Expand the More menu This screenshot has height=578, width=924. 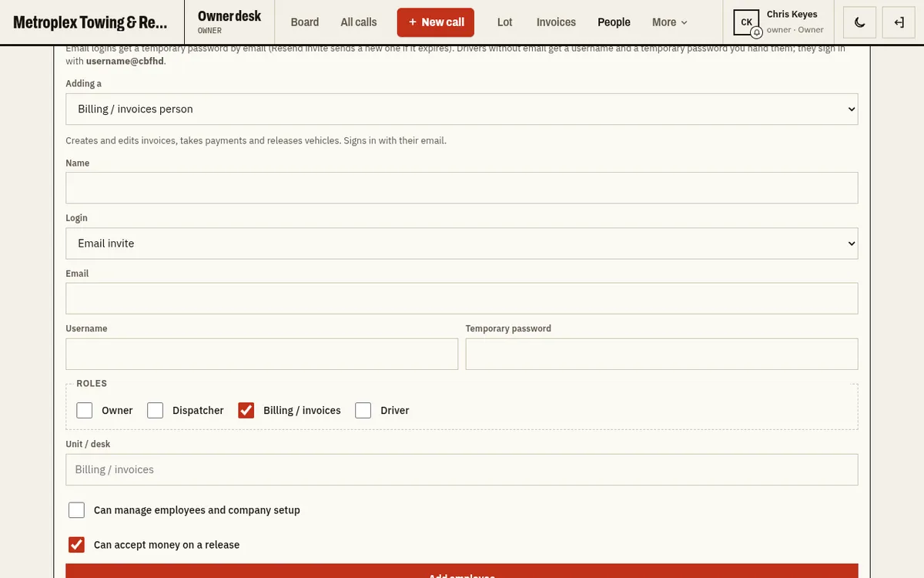tap(670, 22)
